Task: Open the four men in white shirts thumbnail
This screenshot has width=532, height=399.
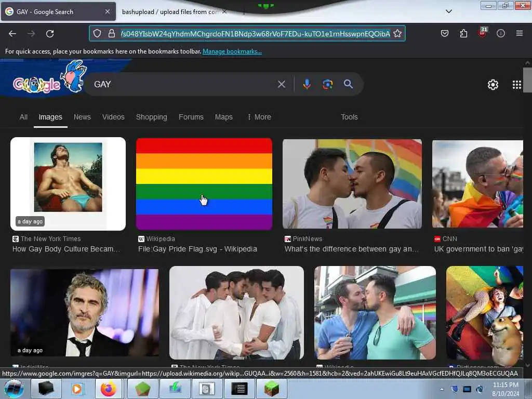Action: coord(236,312)
